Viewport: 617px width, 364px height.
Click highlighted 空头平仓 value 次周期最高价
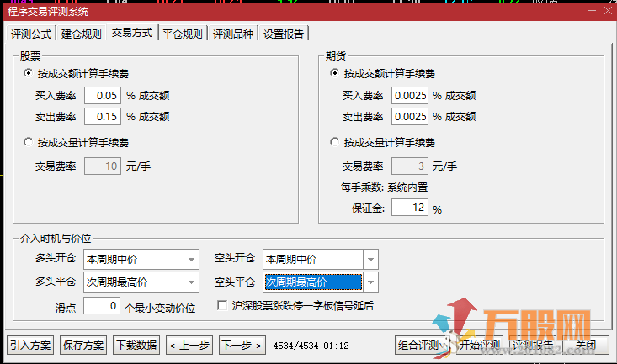click(313, 282)
